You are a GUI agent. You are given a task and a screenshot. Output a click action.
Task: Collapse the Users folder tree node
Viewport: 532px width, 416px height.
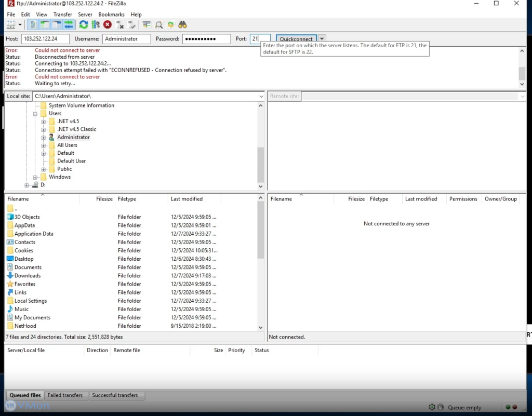[x=35, y=113]
